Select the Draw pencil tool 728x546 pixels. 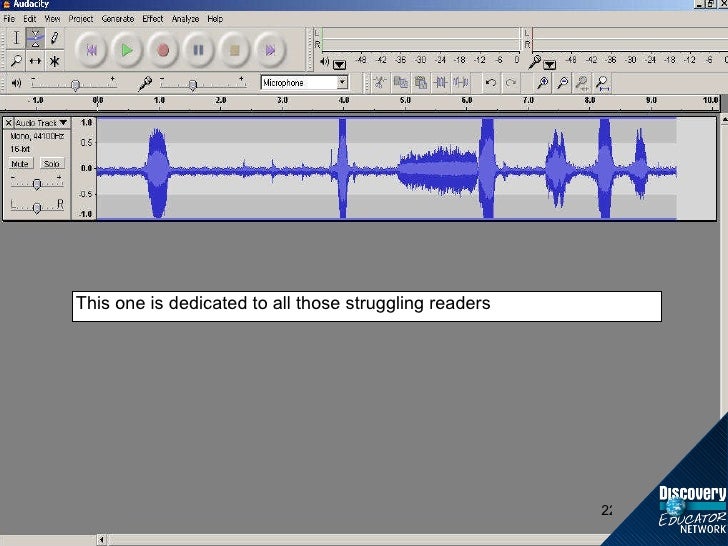[x=54, y=38]
